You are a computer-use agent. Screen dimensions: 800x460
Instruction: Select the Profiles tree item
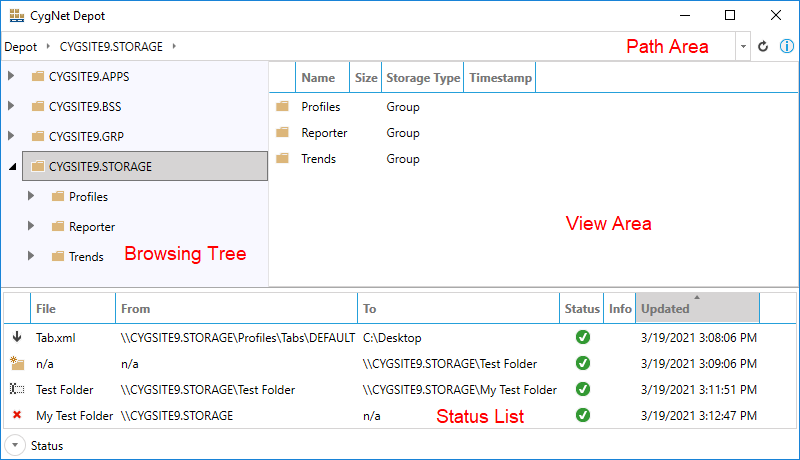[x=88, y=196]
